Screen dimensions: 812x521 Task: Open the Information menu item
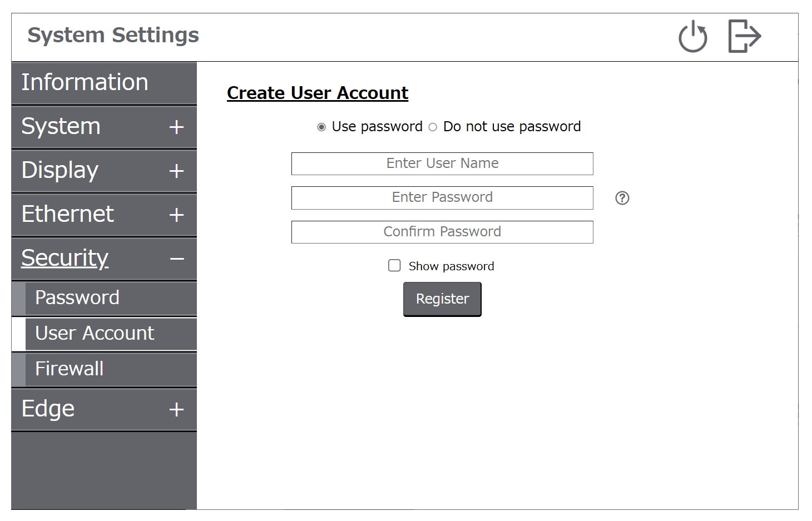coord(104,83)
